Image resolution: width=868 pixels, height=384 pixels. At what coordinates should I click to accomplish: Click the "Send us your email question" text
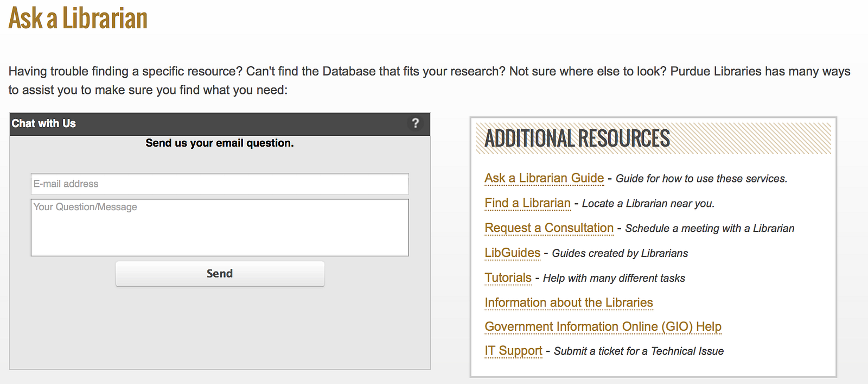(x=220, y=143)
